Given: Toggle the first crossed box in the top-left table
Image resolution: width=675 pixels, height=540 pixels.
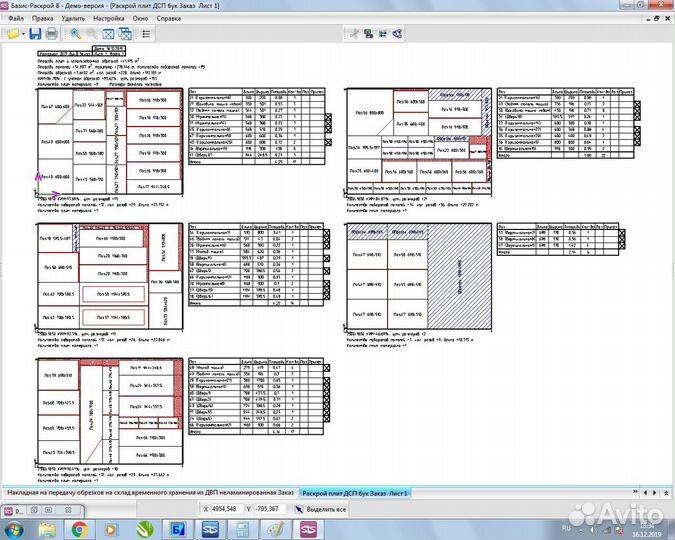Looking at the screenshot, I should tap(328, 118).
